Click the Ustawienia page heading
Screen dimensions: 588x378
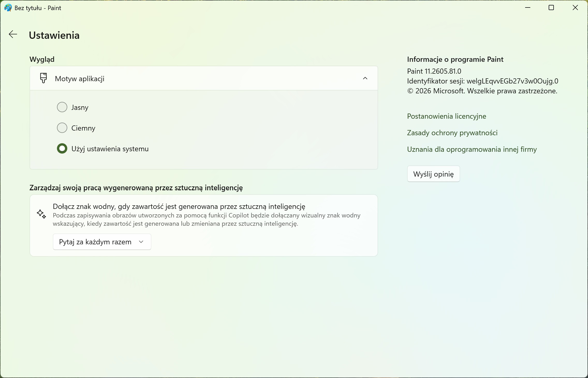(54, 35)
